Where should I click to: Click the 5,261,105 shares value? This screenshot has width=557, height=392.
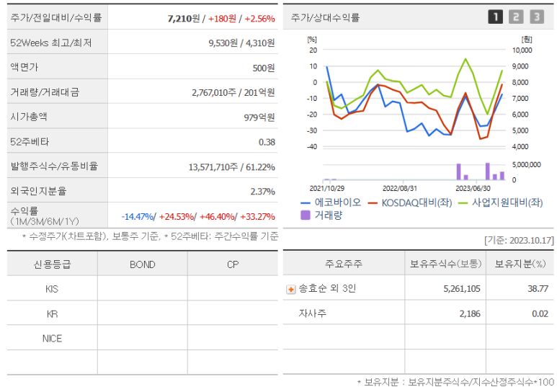(462, 288)
